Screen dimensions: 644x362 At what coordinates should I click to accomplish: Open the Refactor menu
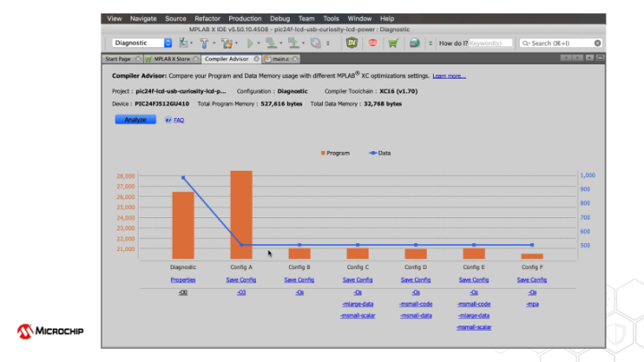click(x=208, y=18)
